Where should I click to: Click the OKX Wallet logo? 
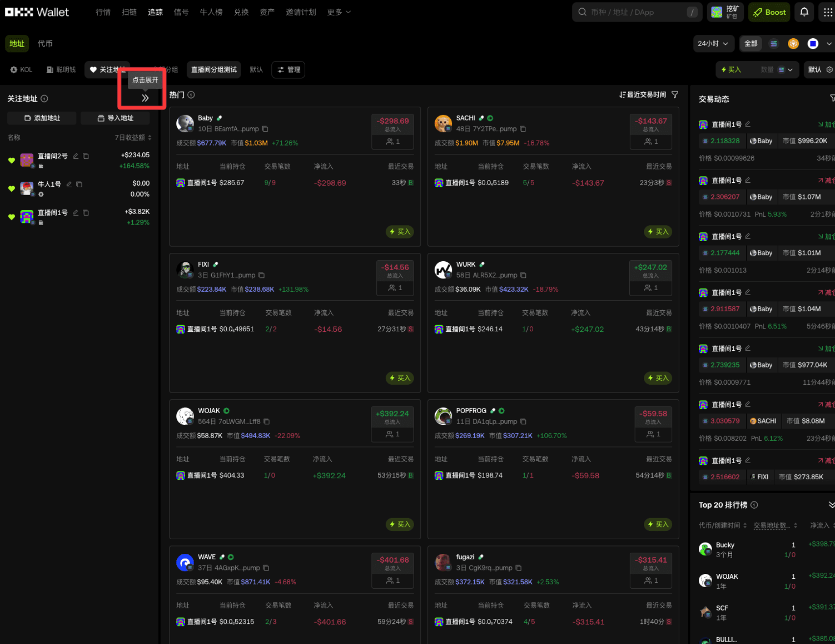(37, 12)
